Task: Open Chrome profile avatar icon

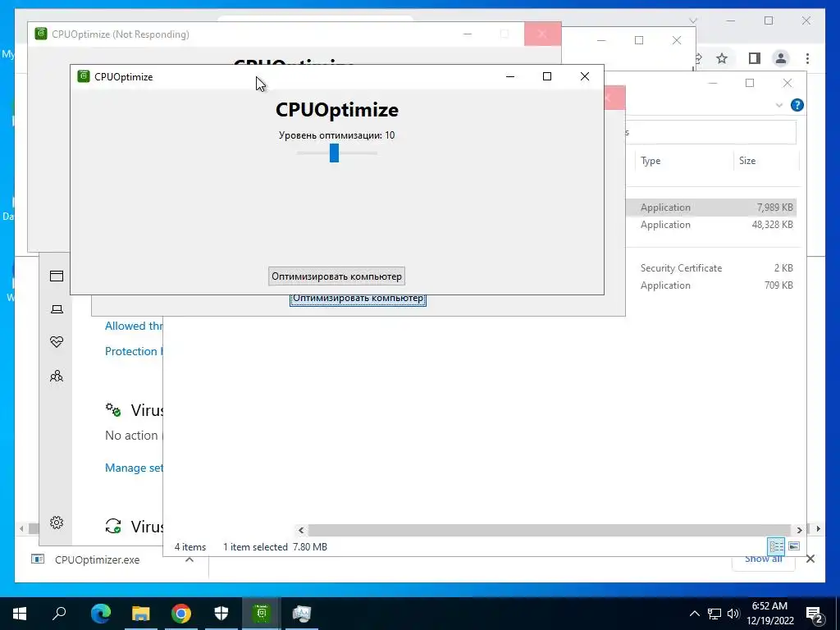Action: (x=781, y=58)
